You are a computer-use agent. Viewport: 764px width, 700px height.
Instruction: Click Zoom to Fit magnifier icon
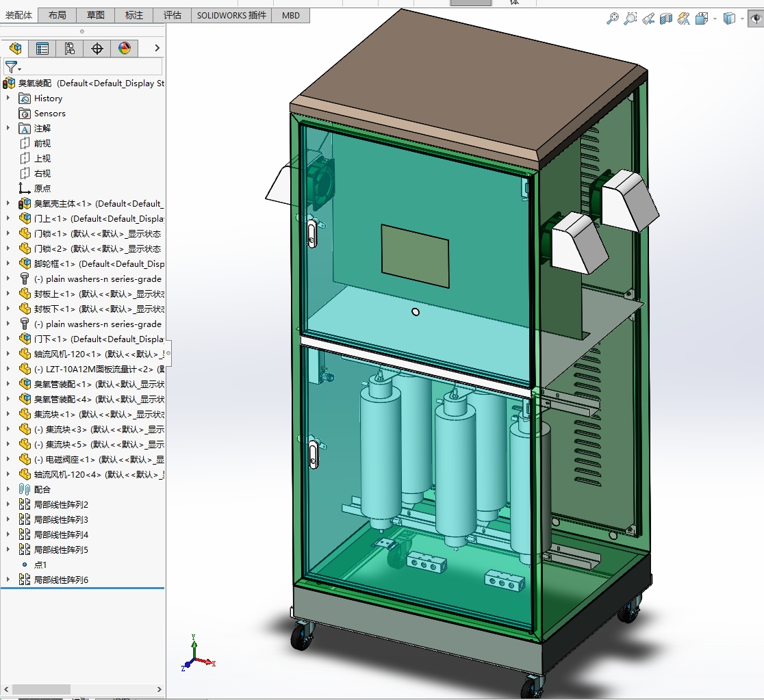612,18
